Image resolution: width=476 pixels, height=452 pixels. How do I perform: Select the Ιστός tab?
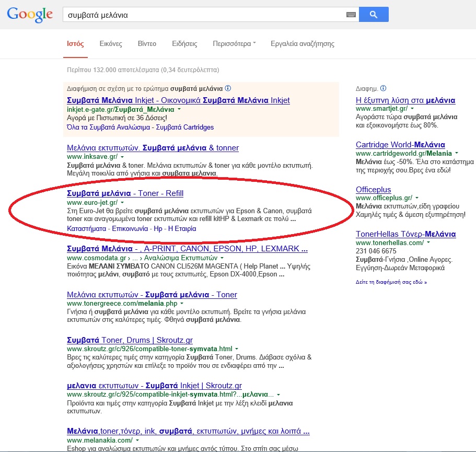[75, 44]
